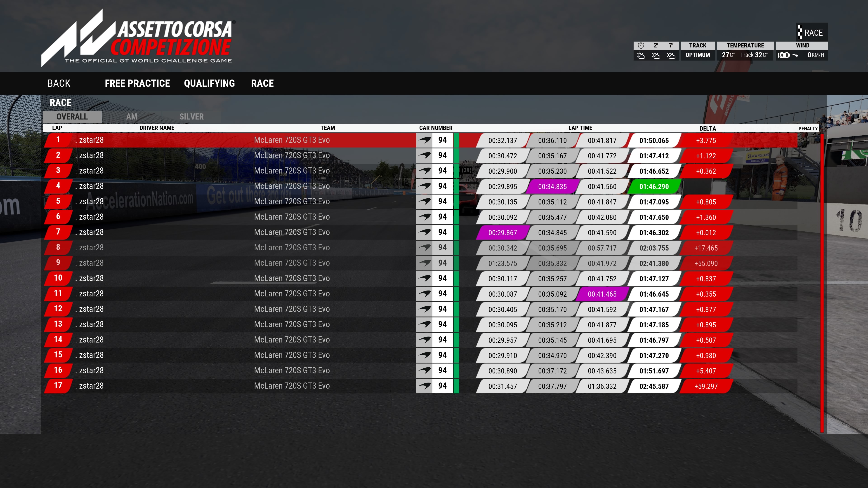This screenshot has width=868, height=488.
Task: Click lap time 01:46.302 on lap 7
Action: (654, 233)
